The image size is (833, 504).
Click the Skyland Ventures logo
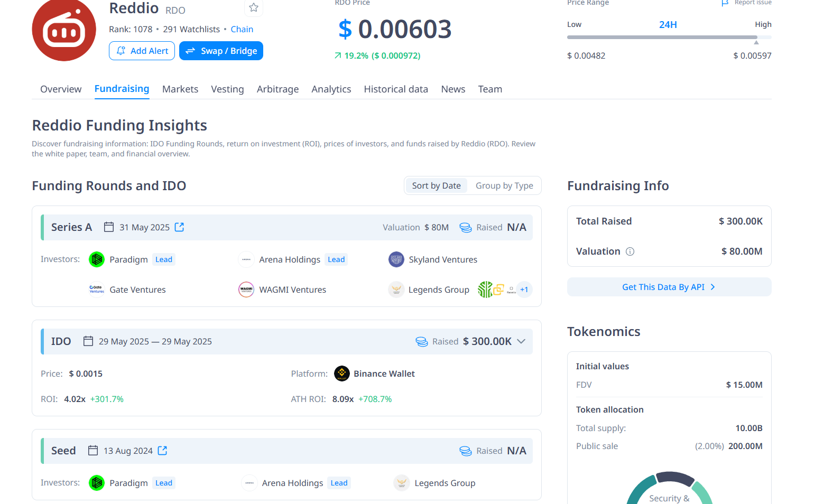(x=396, y=259)
